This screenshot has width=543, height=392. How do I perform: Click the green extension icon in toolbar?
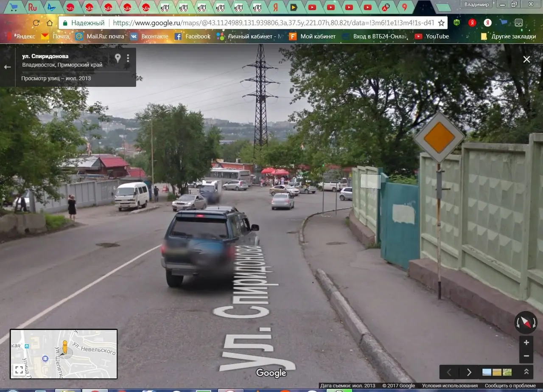point(456,22)
